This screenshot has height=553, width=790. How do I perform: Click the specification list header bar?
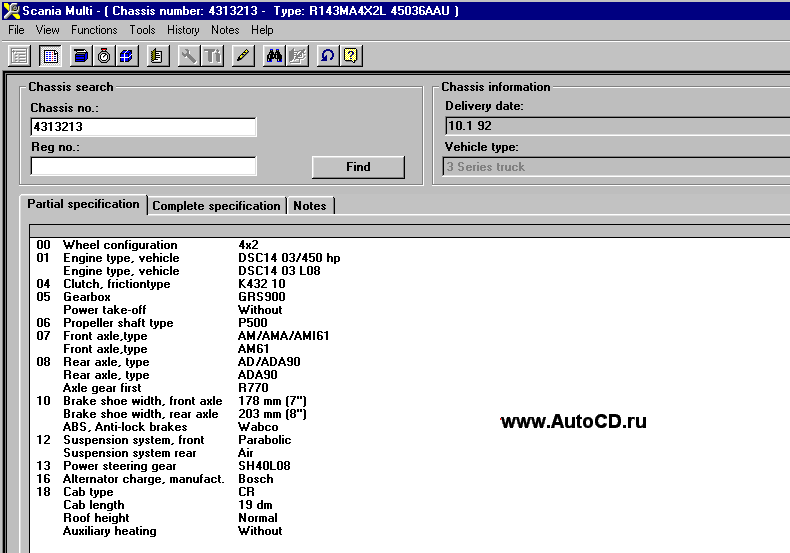pos(410,231)
